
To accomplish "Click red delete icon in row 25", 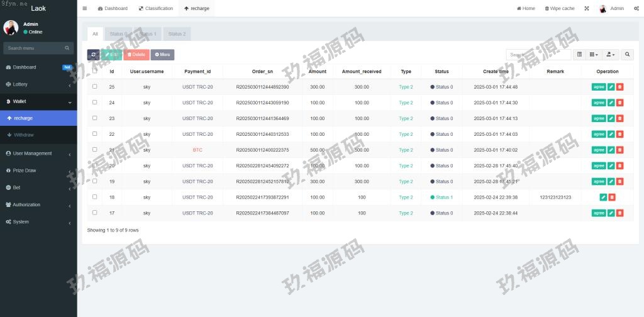I will 619,87.
